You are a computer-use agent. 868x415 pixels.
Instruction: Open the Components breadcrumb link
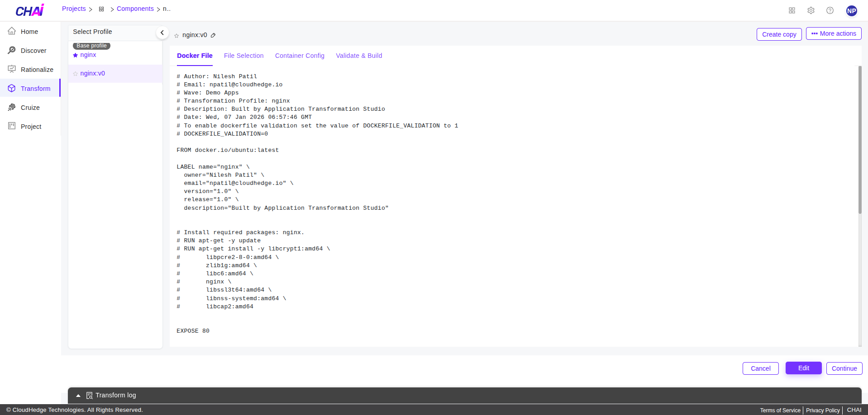point(135,9)
